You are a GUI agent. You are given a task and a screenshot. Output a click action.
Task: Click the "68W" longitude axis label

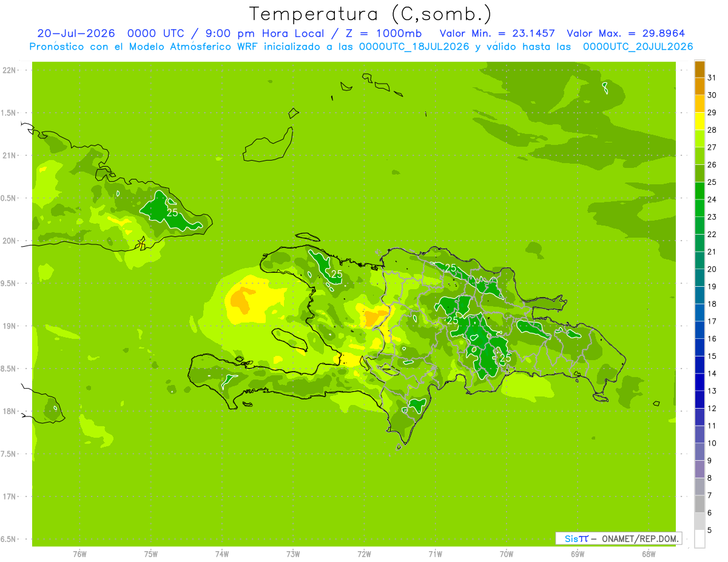click(x=649, y=554)
